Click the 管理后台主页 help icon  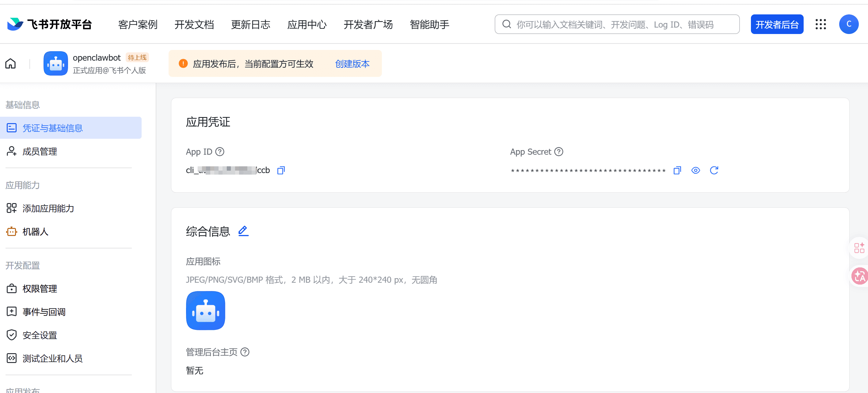(x=245, y=352)
